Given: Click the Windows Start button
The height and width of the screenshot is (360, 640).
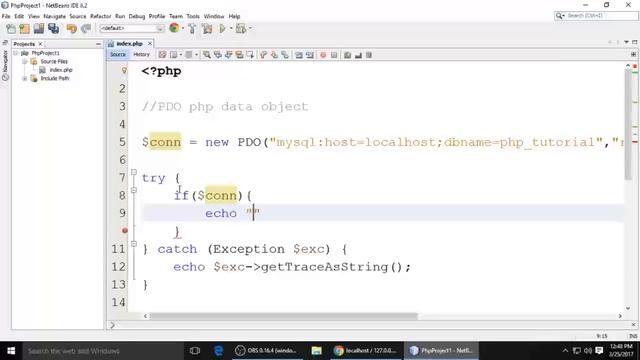Looking at the screenshot, I should pyautogui.click(x=11, y=351).
